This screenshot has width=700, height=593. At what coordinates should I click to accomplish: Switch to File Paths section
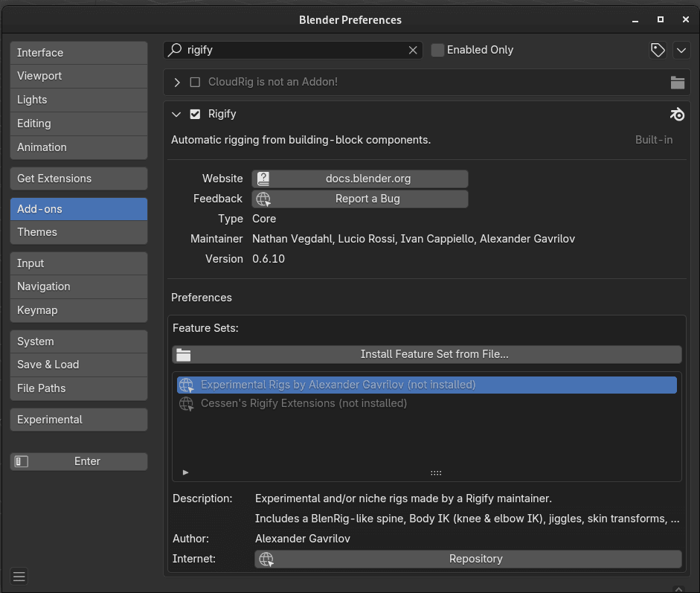(x=79, y=388)
